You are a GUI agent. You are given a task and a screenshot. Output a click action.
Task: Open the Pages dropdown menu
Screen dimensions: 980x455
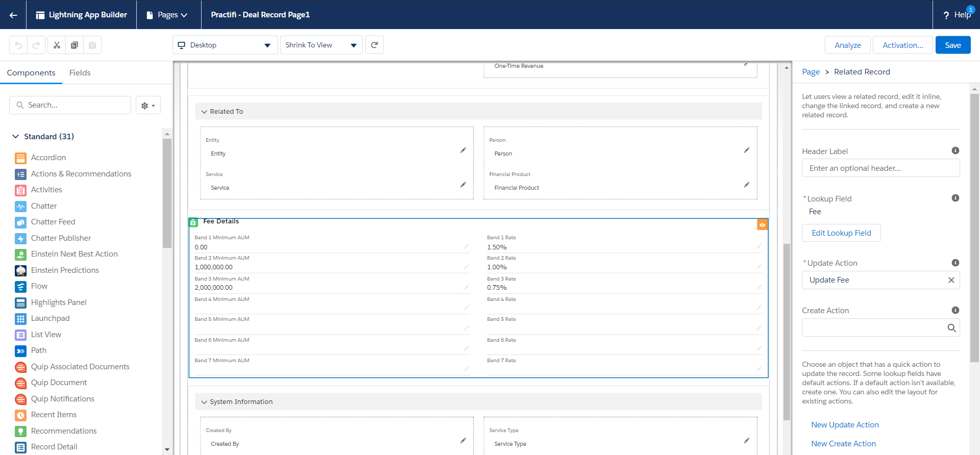pos(167,15)
